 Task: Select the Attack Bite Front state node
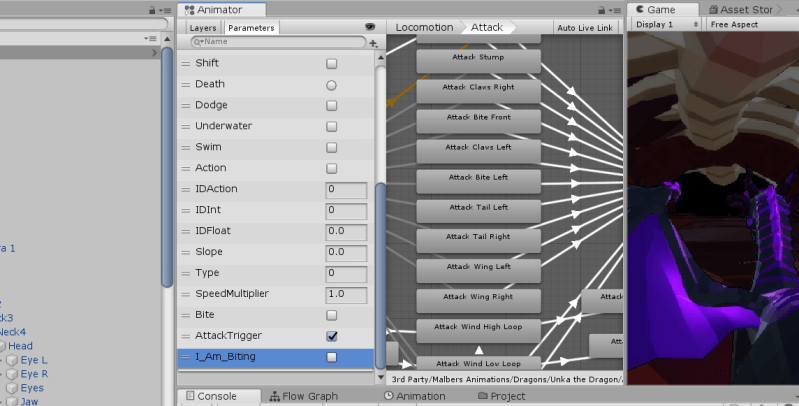(478, 121)
